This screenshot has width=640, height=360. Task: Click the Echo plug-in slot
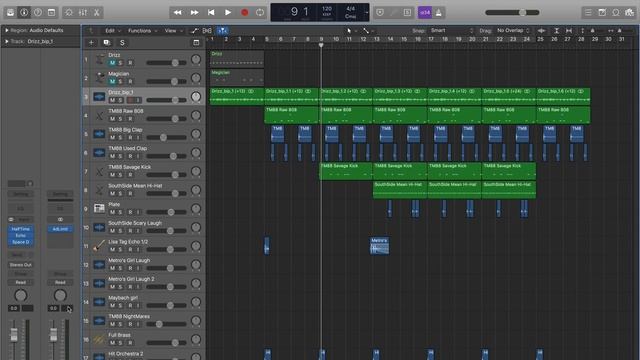click(x=20, y=236)
